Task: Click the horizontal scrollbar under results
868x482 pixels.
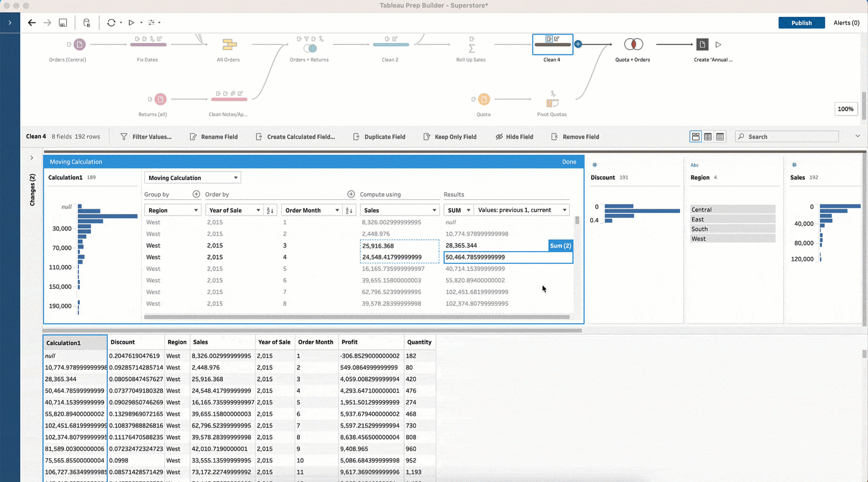Action: coord(356,317)
